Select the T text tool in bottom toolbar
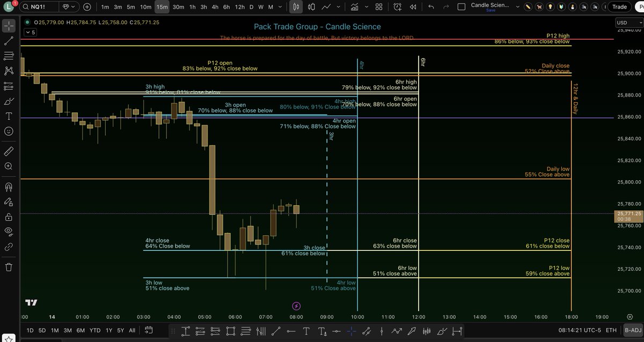 click(306, 331)
